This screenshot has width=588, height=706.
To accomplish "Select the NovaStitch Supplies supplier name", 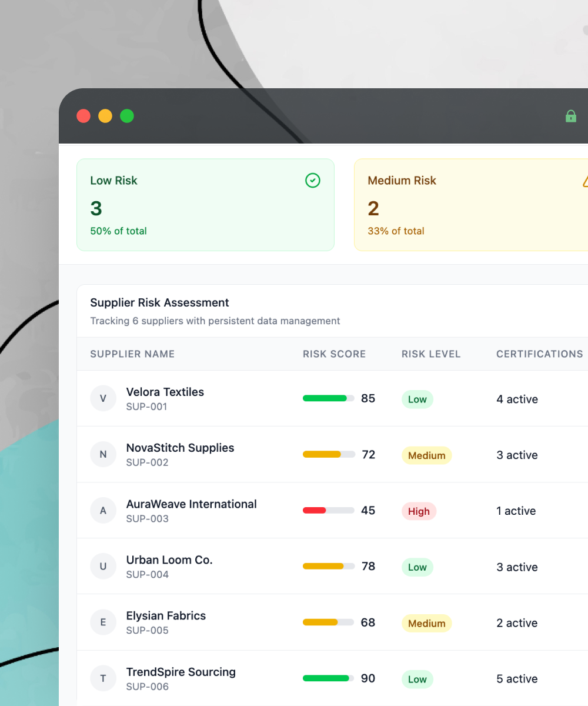I will pyautogui.click(x=180, y=448).
